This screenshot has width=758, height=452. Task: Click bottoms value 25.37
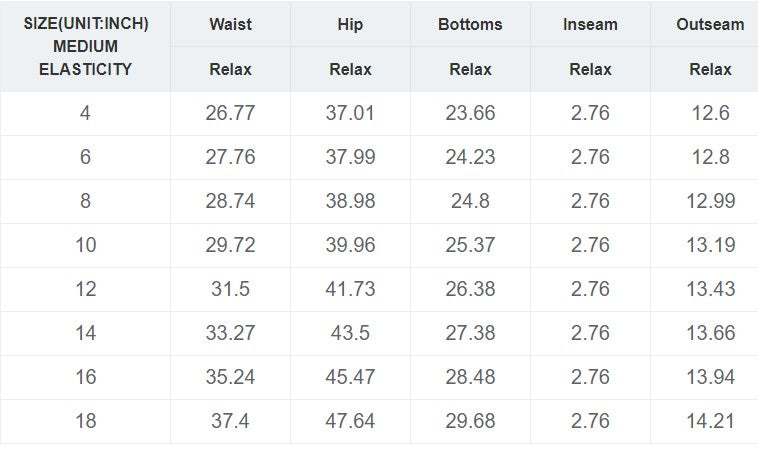click(470, 245)
